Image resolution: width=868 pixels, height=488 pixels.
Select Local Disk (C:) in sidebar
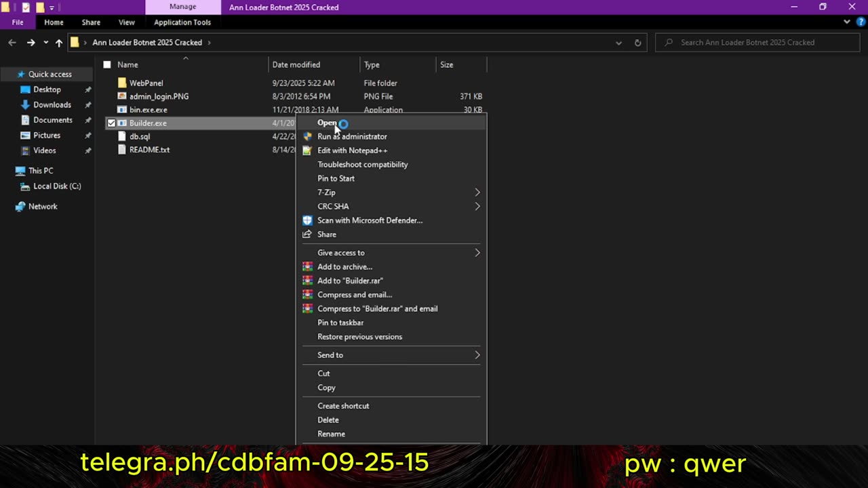click(x=57, y=186)
